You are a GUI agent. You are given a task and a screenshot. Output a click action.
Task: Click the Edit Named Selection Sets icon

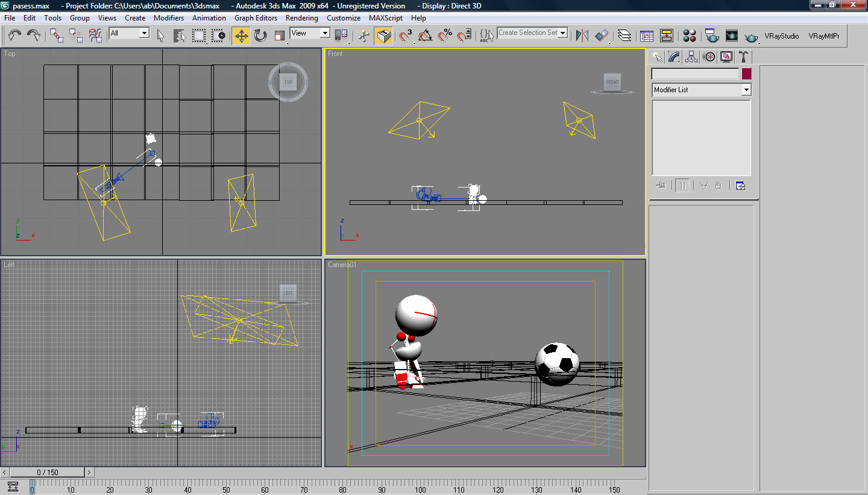(x=486, y=36)
